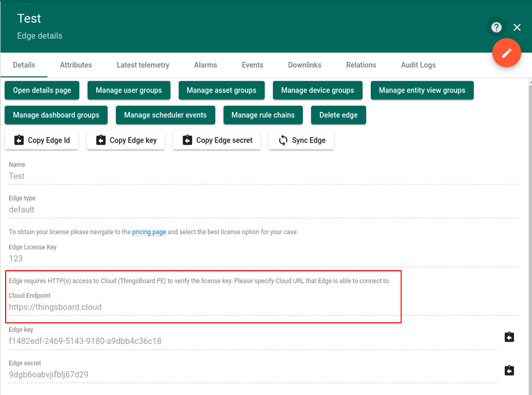Click the Copy Edge secret icon

187,140
